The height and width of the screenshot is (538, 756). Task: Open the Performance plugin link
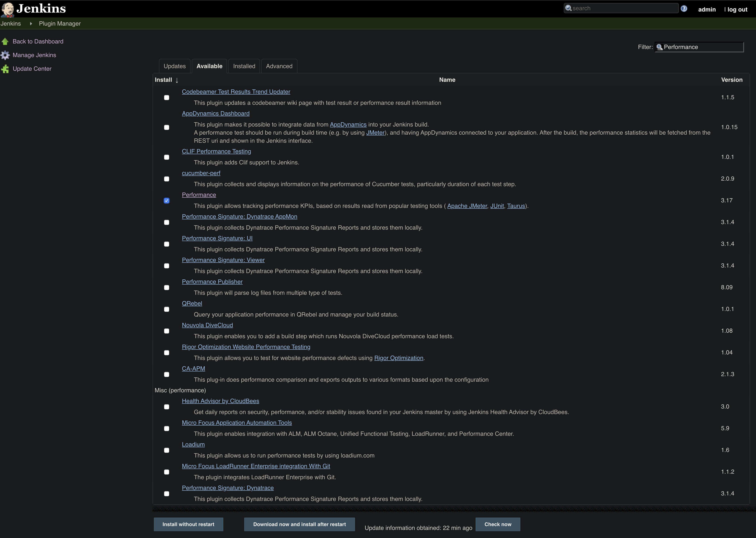[x=199, y=195]
